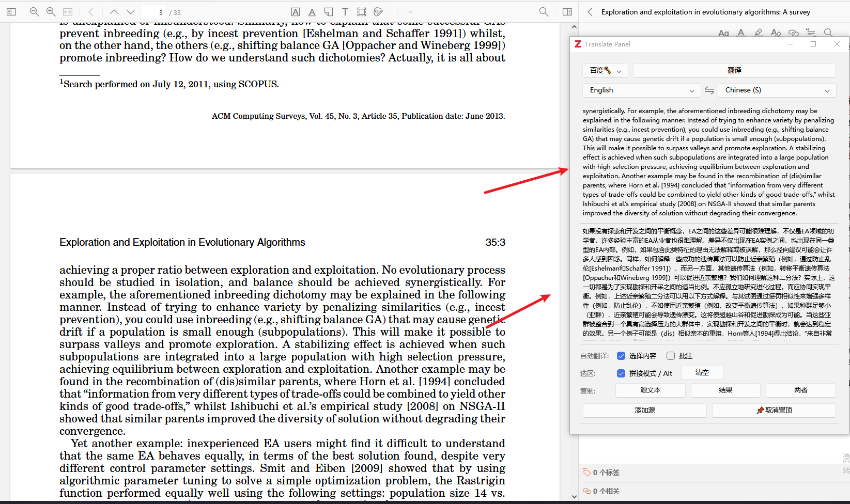Open the 百度 translation service dropdown

[605, 71]
